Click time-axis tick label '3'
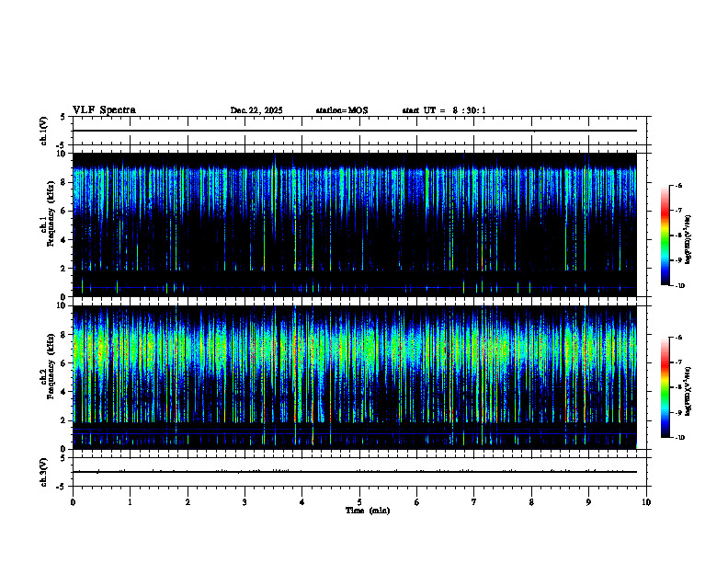728x563 pixels. click(245, 502)
